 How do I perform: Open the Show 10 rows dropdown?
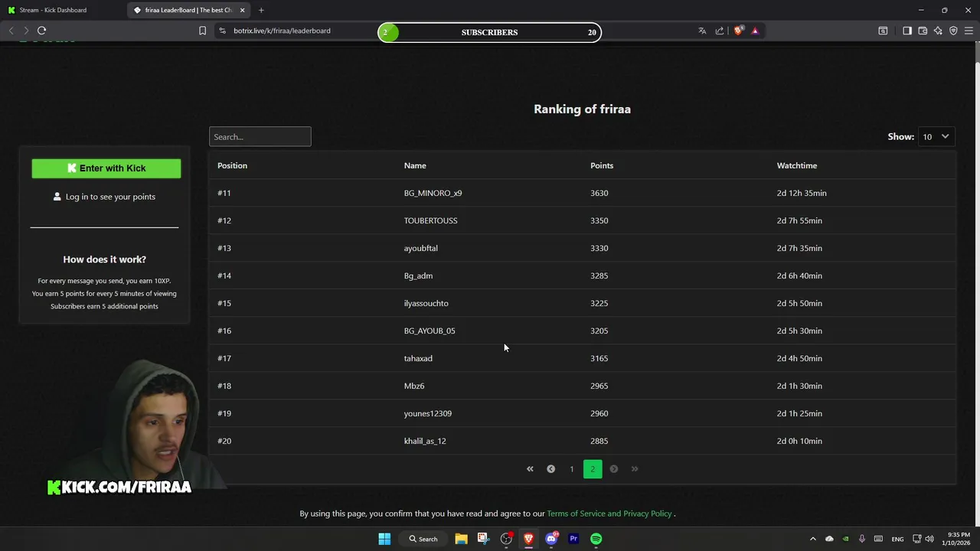coord(936,136)
